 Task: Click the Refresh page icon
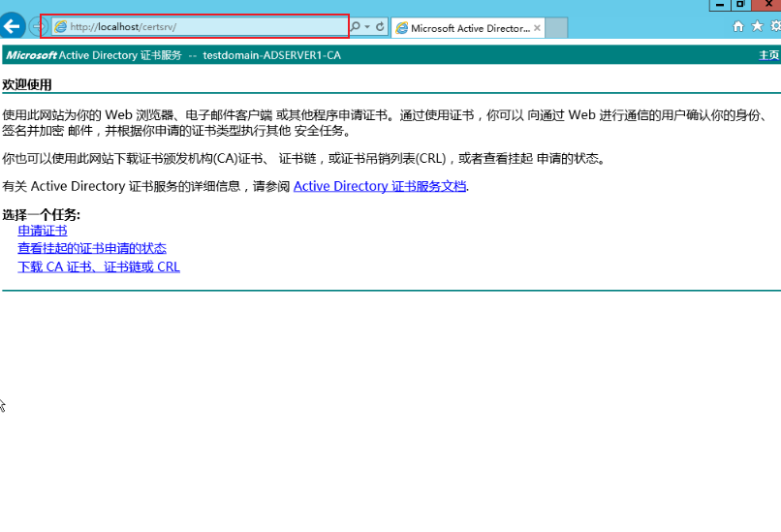point(380,26)
